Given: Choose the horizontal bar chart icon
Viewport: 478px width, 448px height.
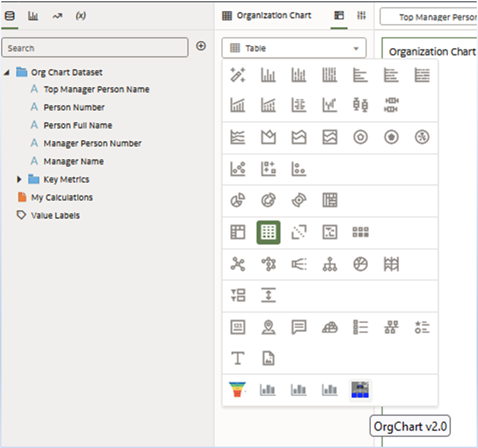Looking at the screenshot, I should tap(360, 75).
